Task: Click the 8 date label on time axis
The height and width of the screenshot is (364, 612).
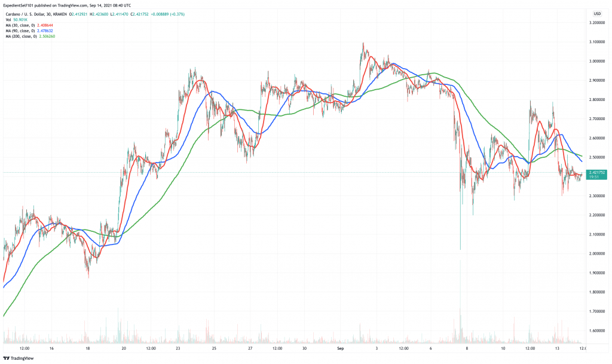Action: coord(467,348)
